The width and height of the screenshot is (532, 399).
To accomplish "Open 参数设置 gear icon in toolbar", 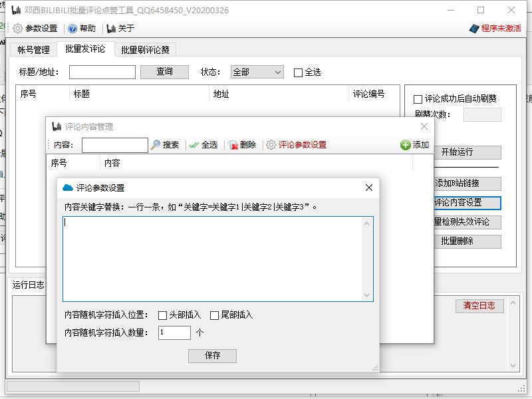I will coord(18,29).
